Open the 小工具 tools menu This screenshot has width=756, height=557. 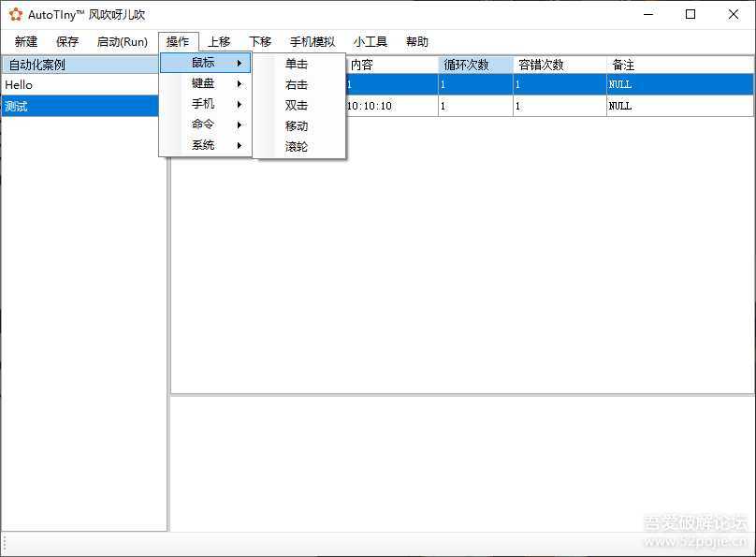click(x=371, y=41)
